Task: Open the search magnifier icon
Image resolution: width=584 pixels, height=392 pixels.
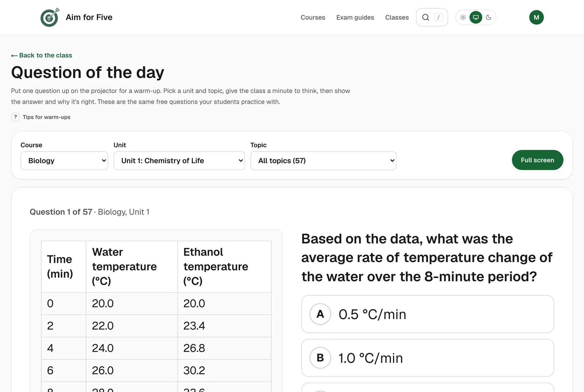Action: 426,17
